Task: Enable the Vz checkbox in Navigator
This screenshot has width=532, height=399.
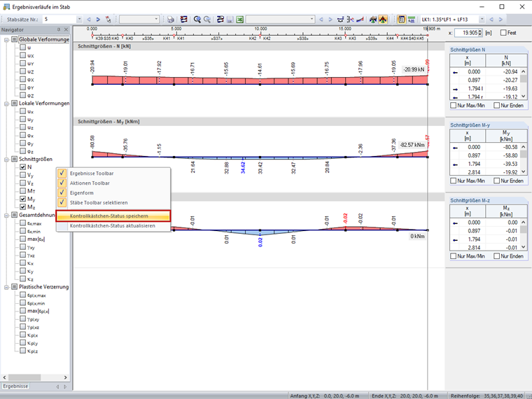Action: pyautogui.click(x=22, y=183)
